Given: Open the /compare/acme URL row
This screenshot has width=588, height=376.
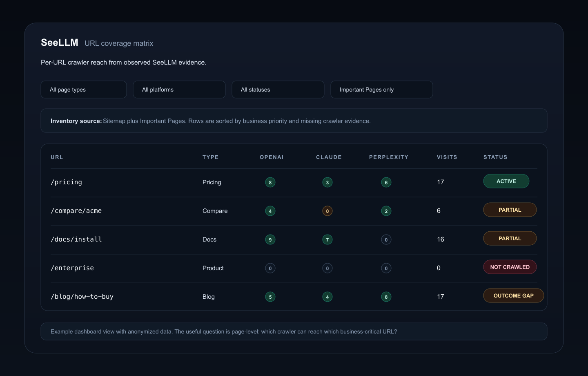Looking at the screenshot, I should point(294,211).
